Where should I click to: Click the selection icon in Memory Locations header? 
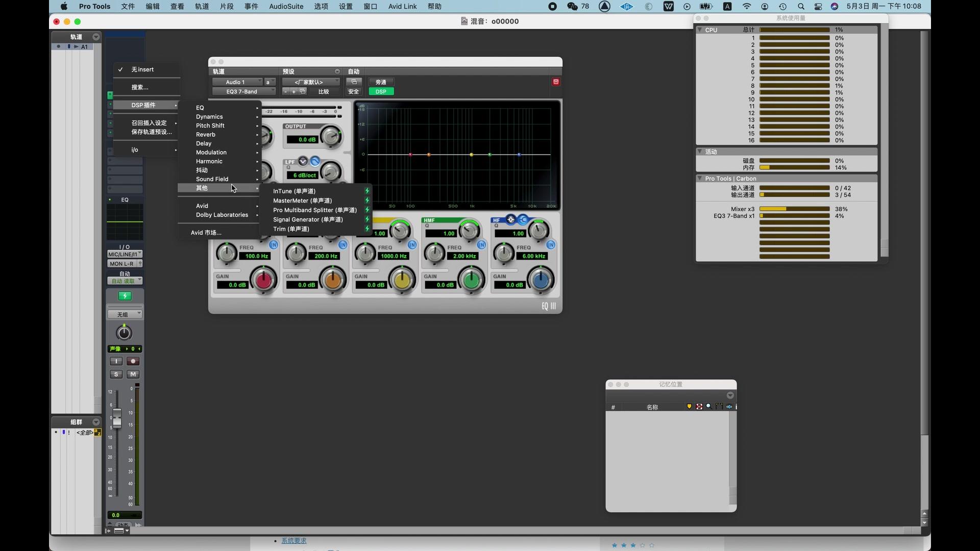699,407
